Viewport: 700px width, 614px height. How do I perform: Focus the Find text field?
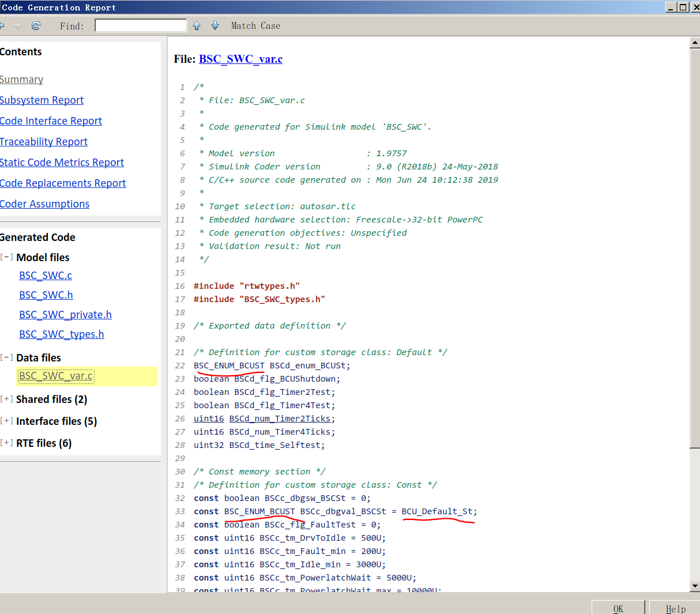141,25
